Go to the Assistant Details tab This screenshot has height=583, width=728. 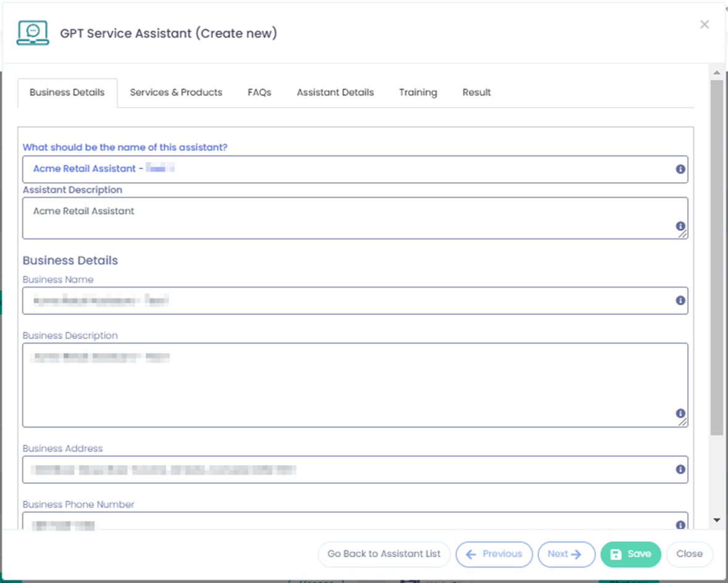pyautogui.click(x=335, y=93)
